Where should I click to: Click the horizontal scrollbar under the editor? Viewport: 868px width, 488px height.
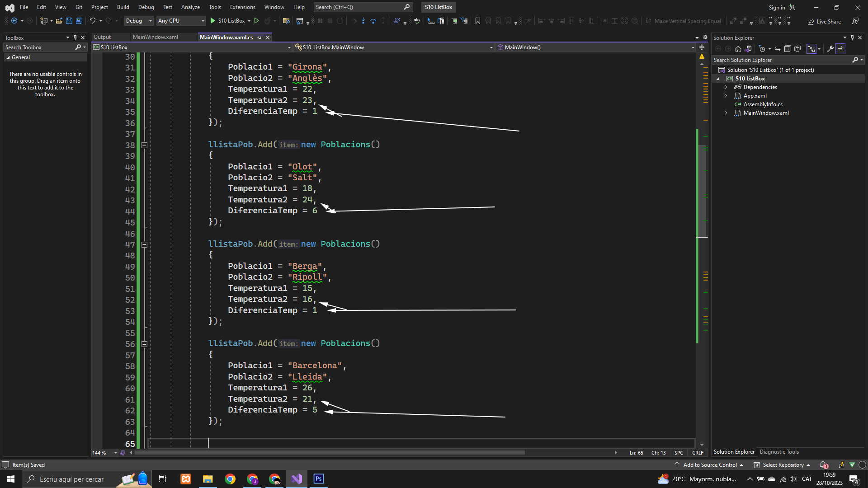(330, 453)
